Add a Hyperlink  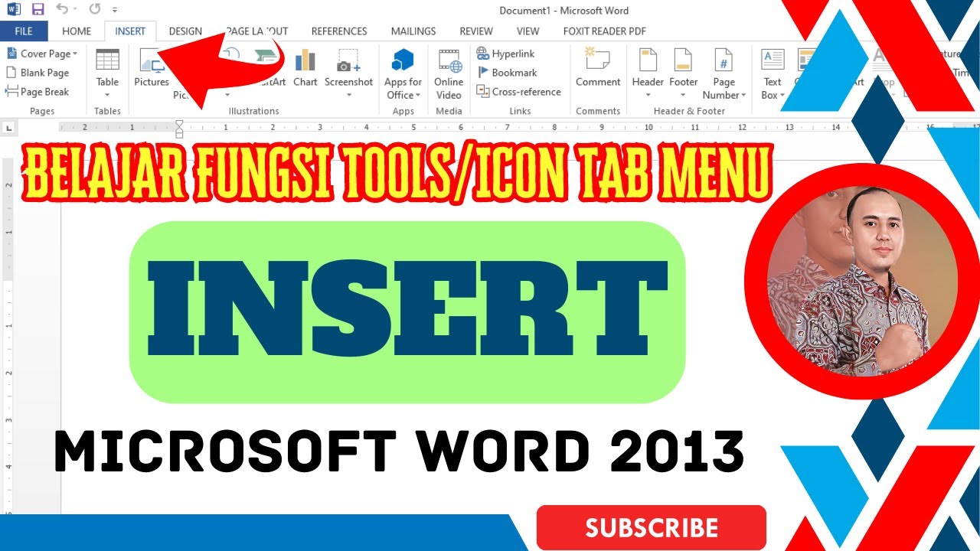pyautogui.click(x=505, y=54)
